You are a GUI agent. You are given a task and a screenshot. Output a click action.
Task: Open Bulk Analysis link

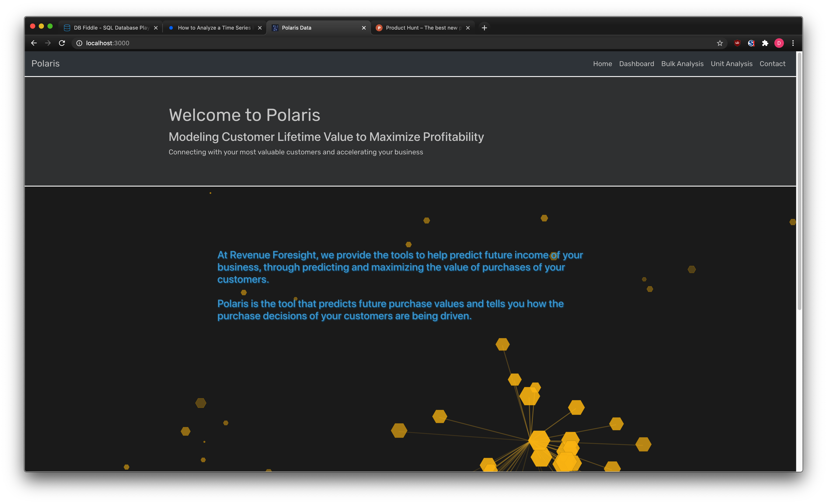tap(682, 64)
